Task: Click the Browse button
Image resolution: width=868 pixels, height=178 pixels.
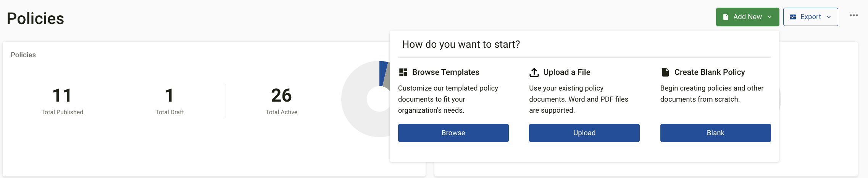Action: click(x=453, y=133)
